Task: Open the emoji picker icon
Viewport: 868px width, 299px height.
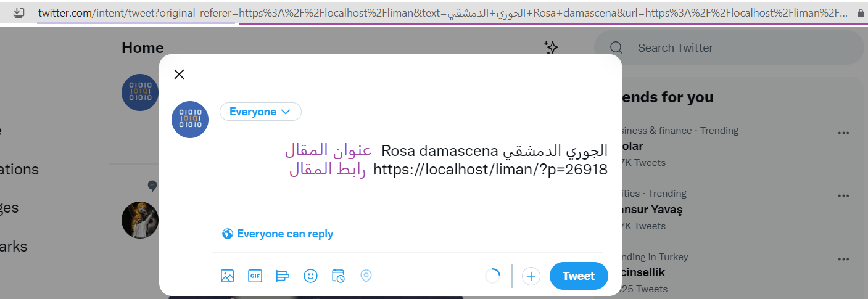Action: click(x=310, y=276)
